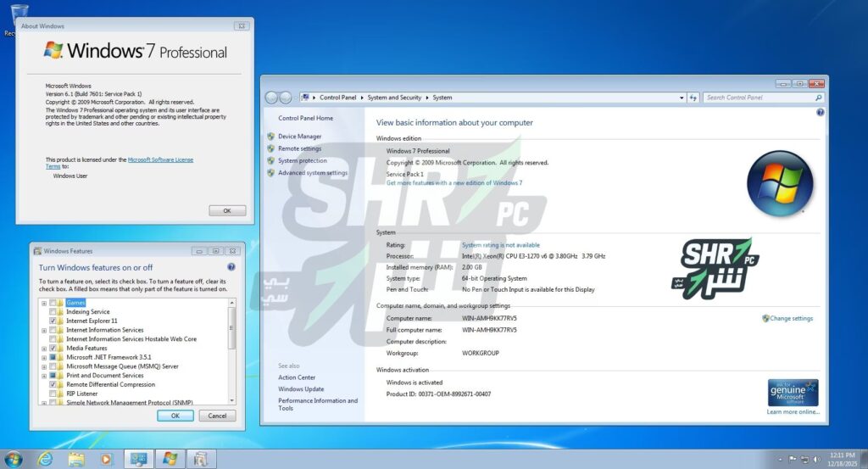Click OK in the About Windows dialog

227,210
